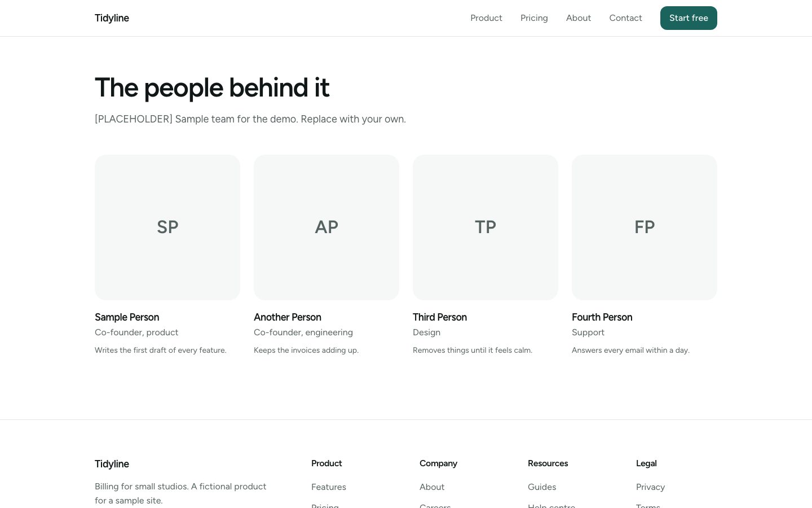Select the TP avatar card
This screenshot has height=508, width=812.
pos(486,227)
